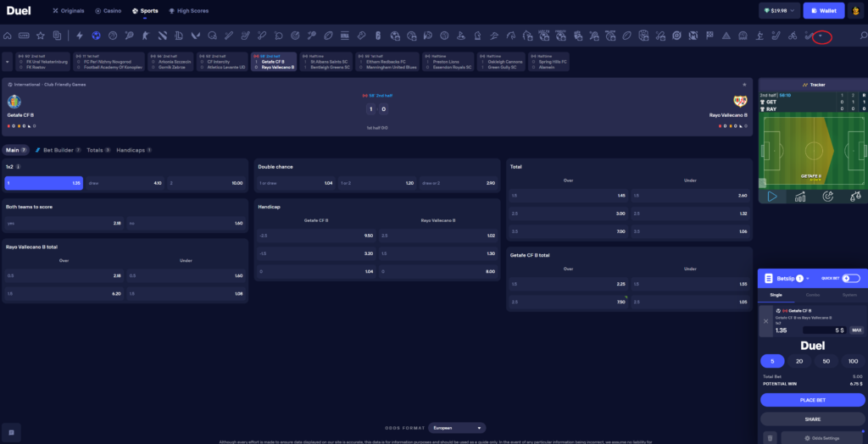Open the gold profile avatar

click(855, 10)
